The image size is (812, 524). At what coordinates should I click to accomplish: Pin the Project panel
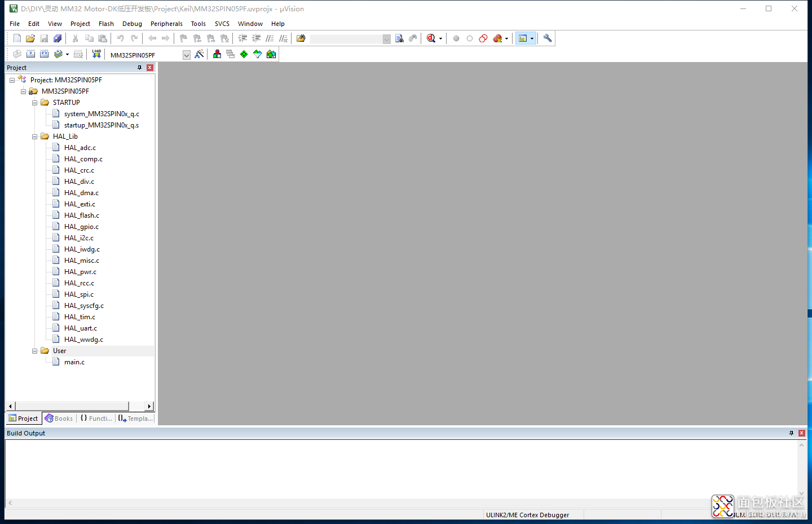139,68
